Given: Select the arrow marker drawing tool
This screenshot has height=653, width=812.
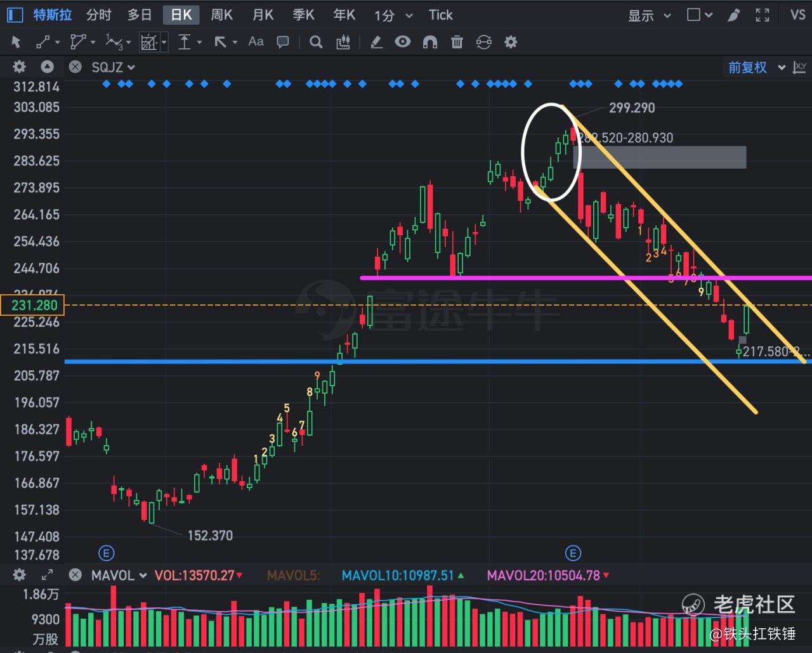Looking at the screenshot, I should tap(220, 42).
